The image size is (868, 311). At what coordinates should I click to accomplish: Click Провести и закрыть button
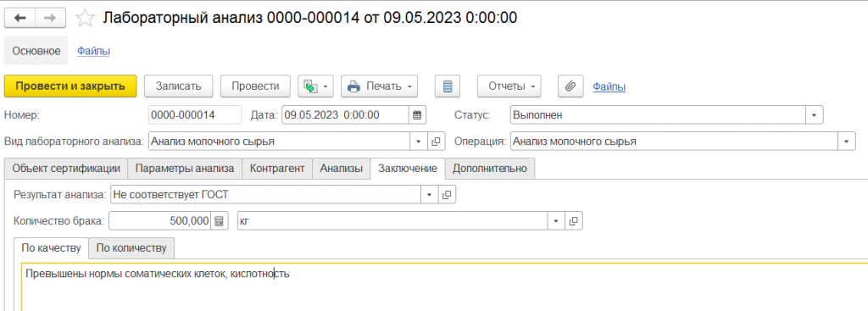[x=70, y=86]
